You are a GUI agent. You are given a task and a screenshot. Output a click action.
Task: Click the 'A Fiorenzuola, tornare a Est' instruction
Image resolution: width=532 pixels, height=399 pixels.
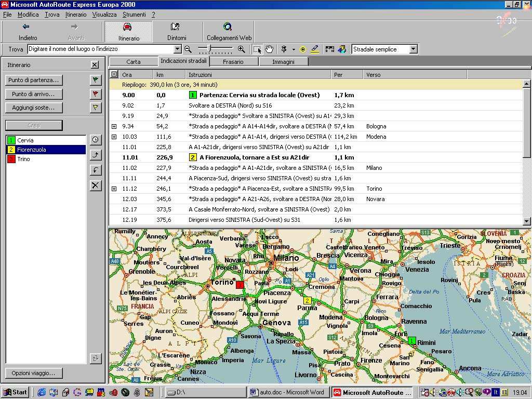click(255, 157)
